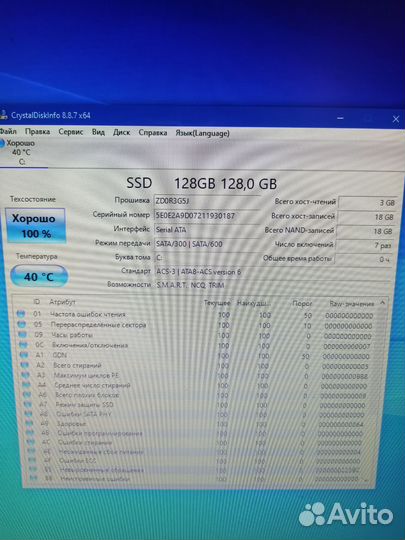
Task: Click the total host reads value 3 GB
Action: coord(367,202)
